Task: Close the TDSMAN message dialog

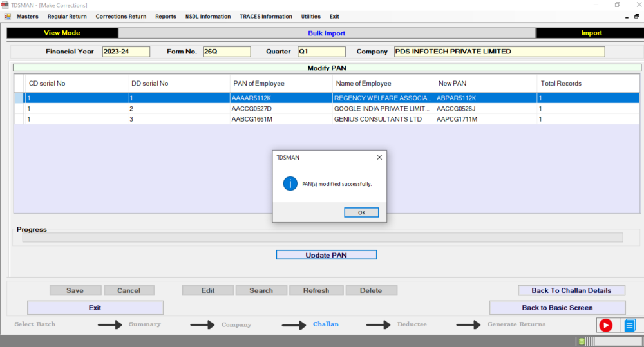Action: (379, 157)
